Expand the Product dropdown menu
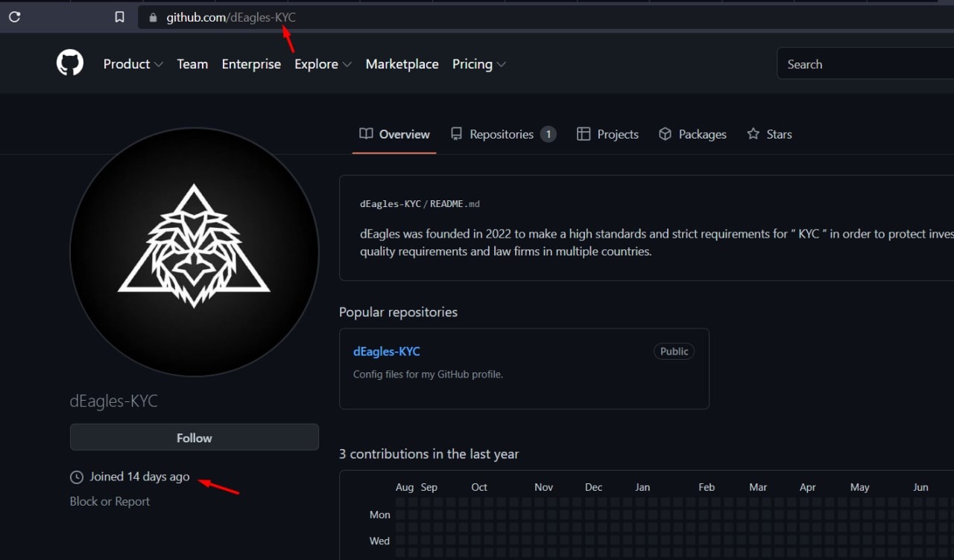 (133, 64)
